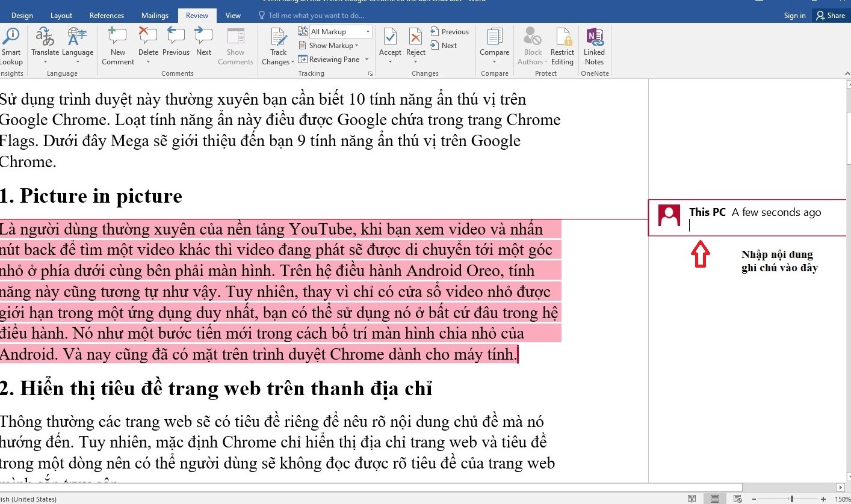
Task: Click the language indicator in status bar
Action: [28, 499]
